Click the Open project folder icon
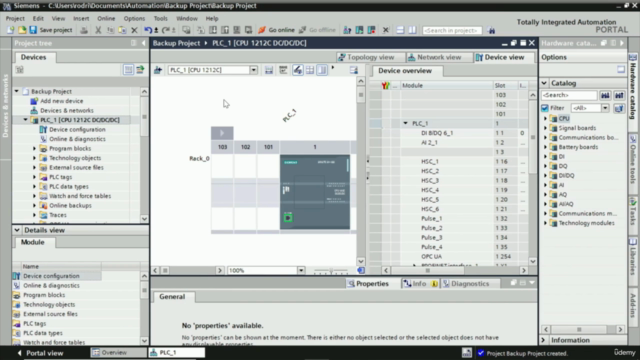Viewport: 640px width, 360px height. pyautogui.click(x=22, y=30)
